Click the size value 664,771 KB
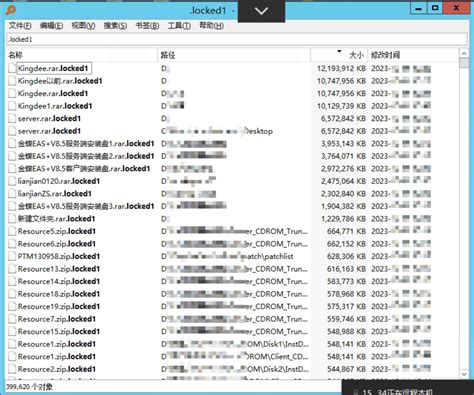 tap(346, 231)
